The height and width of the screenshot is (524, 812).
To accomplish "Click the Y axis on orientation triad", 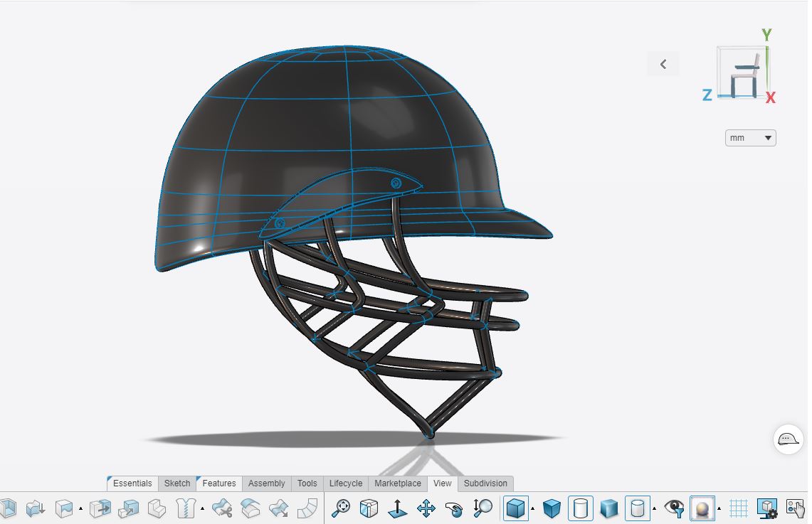I will 766,35.
